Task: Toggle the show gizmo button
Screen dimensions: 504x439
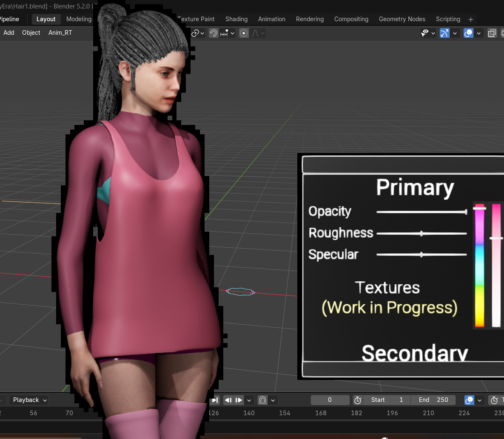Action: point(444,33)
